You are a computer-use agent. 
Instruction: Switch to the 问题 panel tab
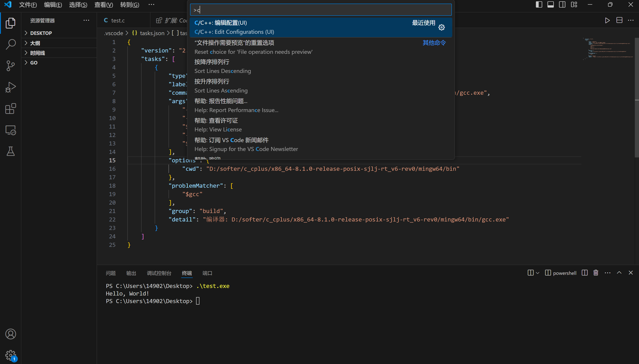pos(111,273)
